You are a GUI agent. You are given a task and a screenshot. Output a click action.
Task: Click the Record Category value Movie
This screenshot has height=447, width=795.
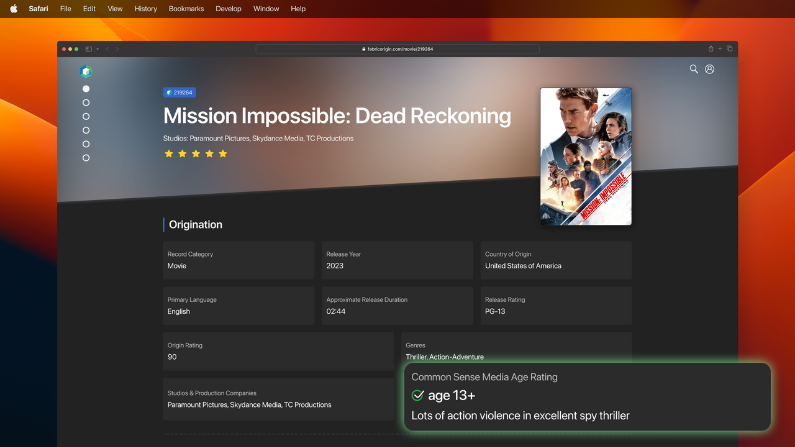click(x=177, y=266)
